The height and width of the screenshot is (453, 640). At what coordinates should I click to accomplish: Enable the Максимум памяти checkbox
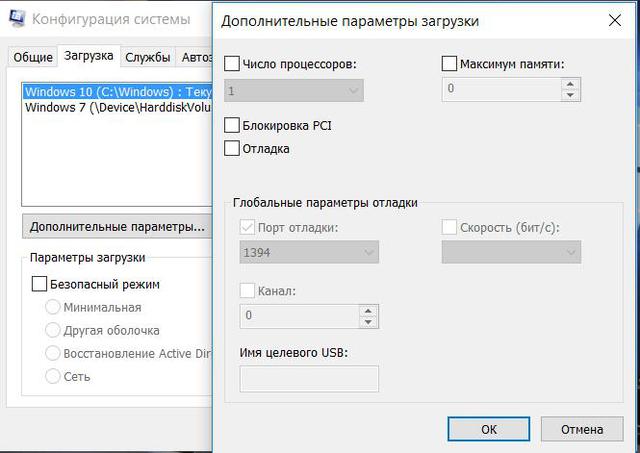[x=449, y=64]
